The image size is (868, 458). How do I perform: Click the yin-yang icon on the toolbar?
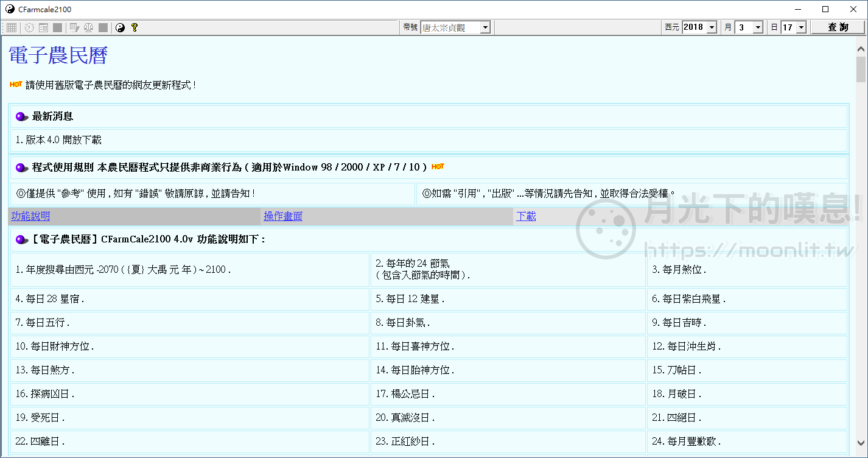(120, 27)
